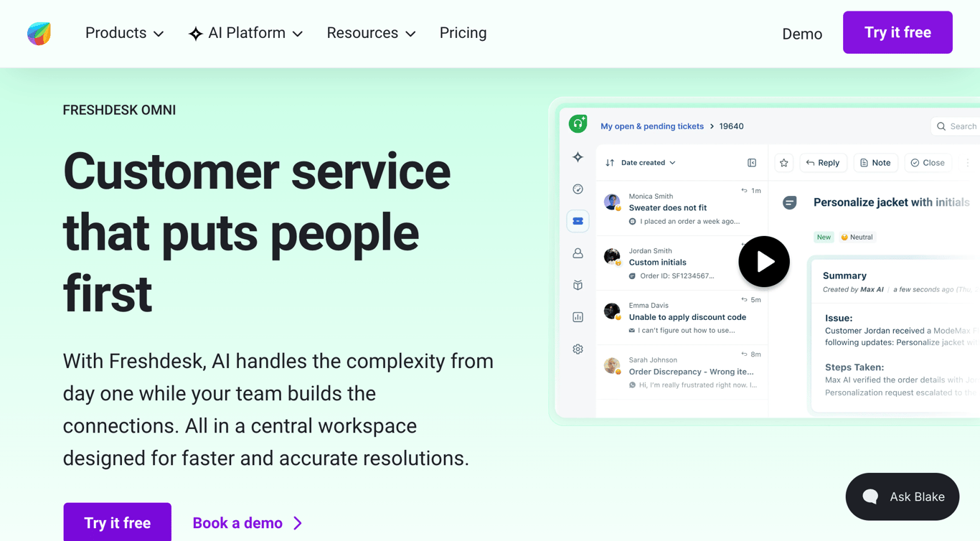Select the AI sparkle sidebar icon
This screenshot has height=541, width=980.
[x=578, y=157]
